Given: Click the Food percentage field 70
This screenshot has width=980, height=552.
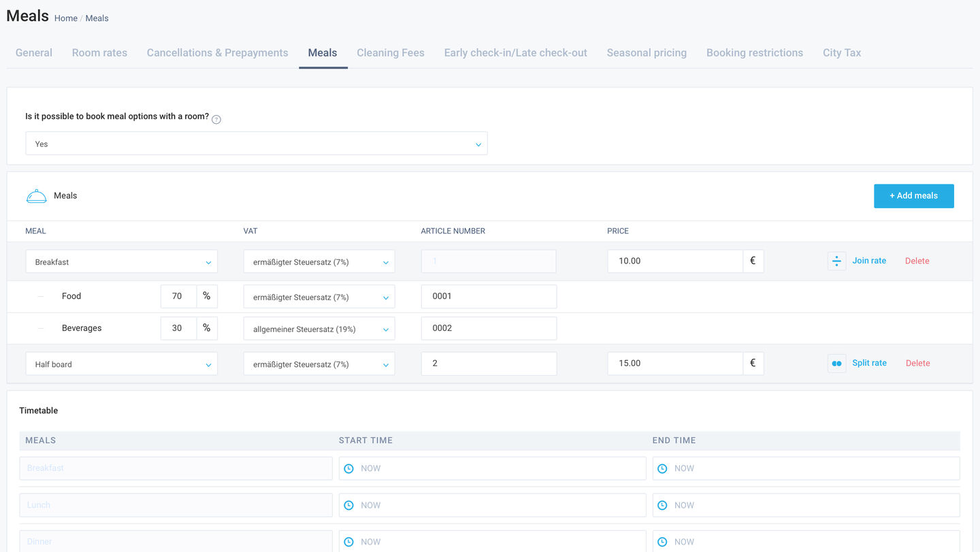Looking at the screenshot, I should (178, 296).
